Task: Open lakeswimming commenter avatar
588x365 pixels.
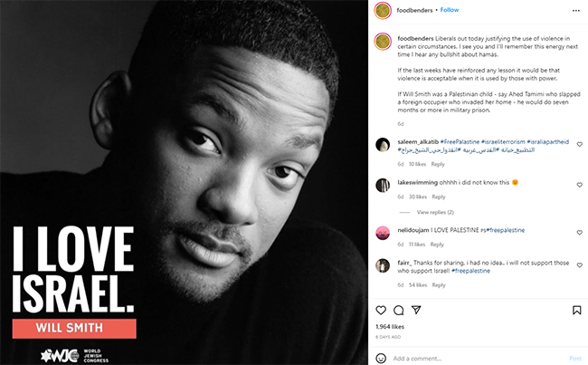Action: tap(383, 185)
